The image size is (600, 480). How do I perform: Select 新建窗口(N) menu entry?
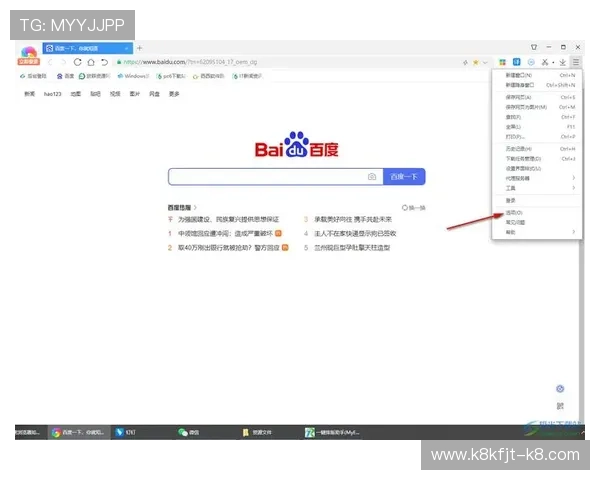pyautogui.click(x=538, y=75)
